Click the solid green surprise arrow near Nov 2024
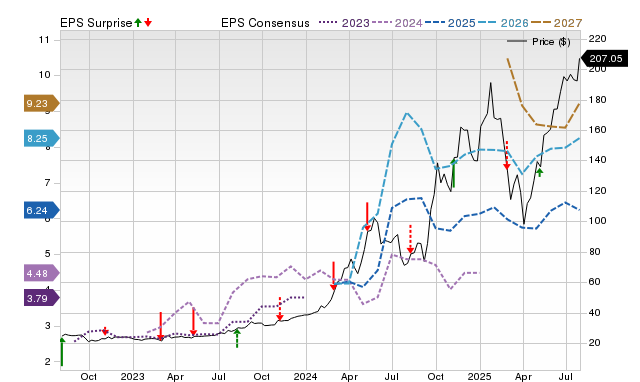This screenshot has height=382, width=640. click(x=453, y=173)
